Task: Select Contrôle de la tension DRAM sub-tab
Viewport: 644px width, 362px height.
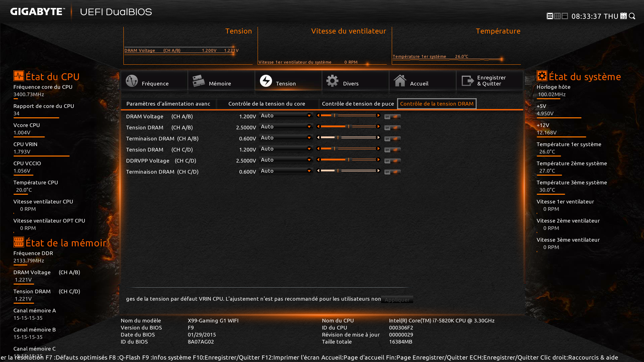Action: tap(437, 104)
